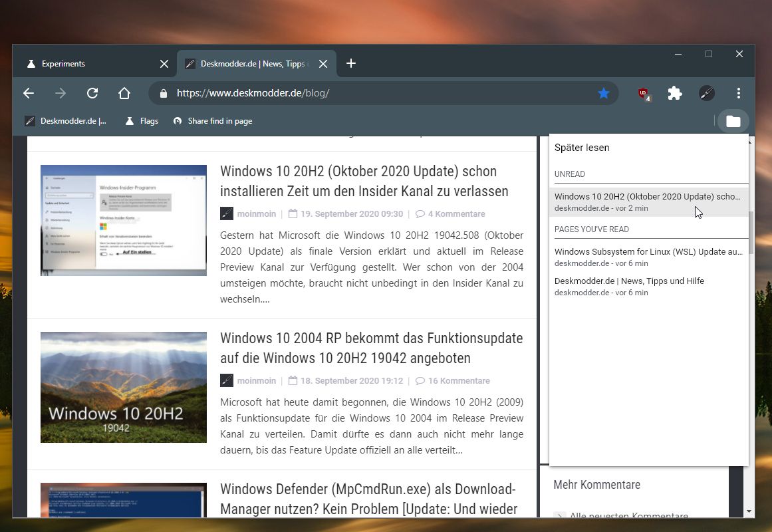Toggle the reading list folder button
Viewport: 772px width, 532px height.
click(733, 121)
